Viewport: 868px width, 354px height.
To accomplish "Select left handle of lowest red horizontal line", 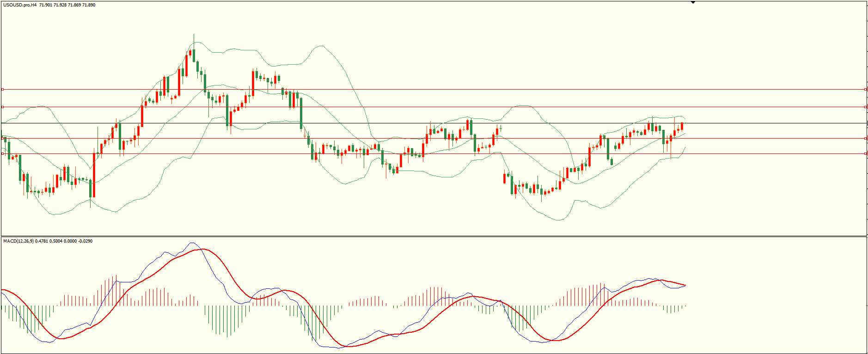I will tap(2, 153).
